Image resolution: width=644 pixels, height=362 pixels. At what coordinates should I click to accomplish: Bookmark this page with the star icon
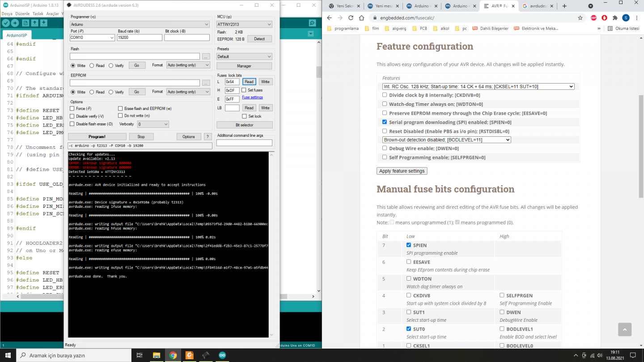pyautogui.click(x=580, y=18)
